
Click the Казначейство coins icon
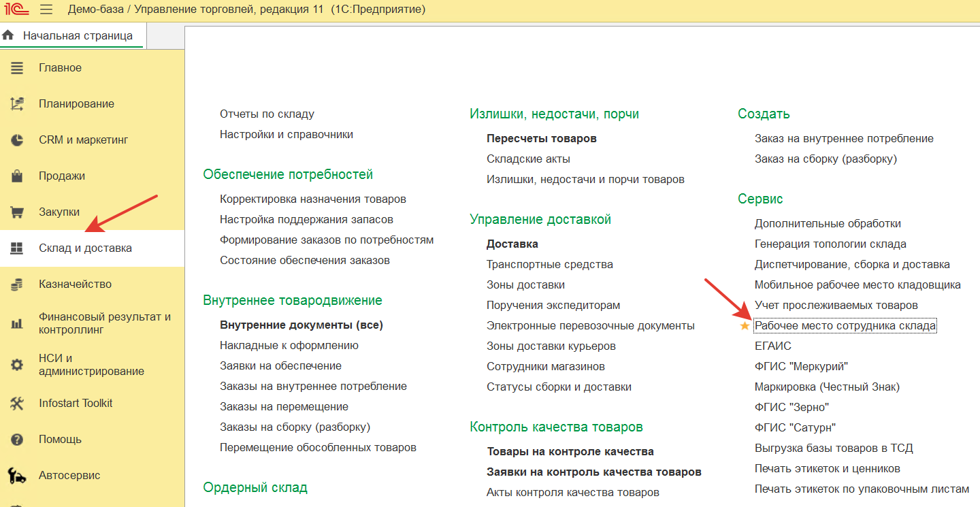[17, 284]
